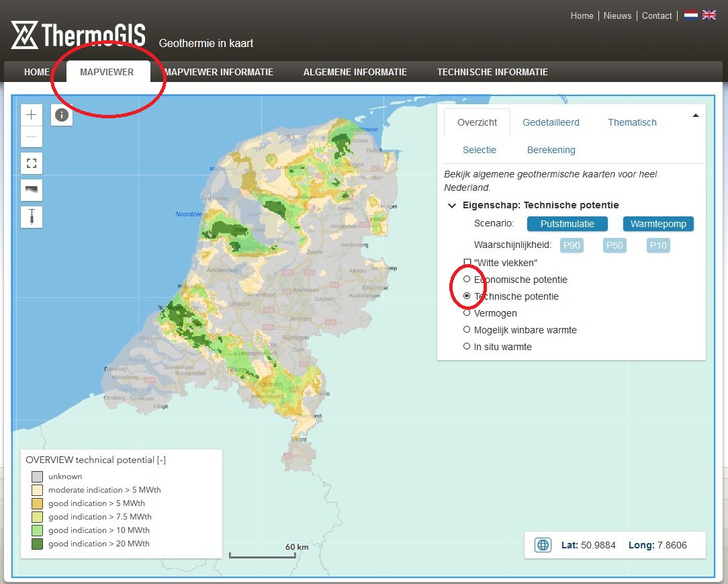Click the dark green legend swatch
The height and width of the screenshot is (584, 728).
coord(37,544)
